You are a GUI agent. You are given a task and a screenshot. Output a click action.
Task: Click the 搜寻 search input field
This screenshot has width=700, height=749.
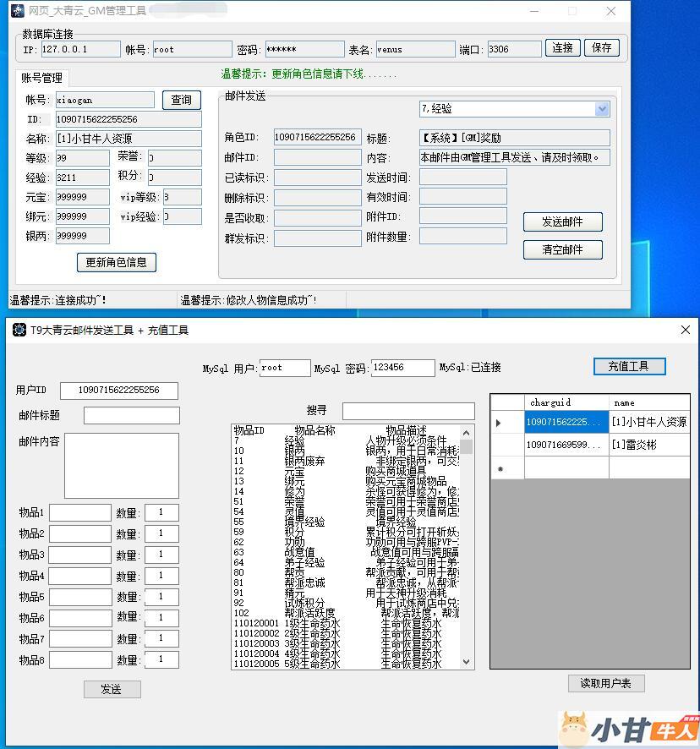coord(408,411)
